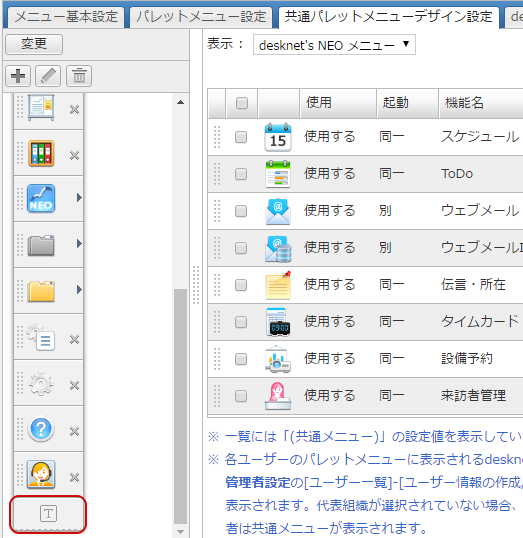The image size is (523, 538).
Task: Expand the gray folder submenu arrow
Action: [79, 244]
